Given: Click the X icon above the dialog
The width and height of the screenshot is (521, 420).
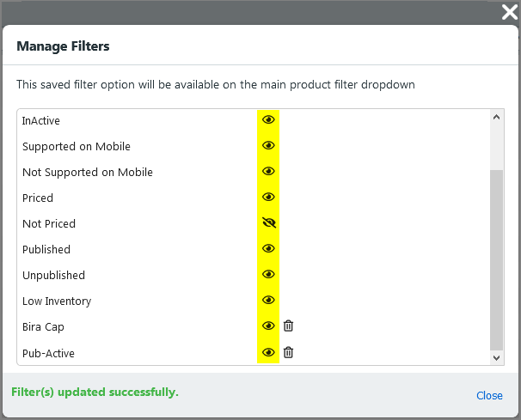Looking at the screenshot, I should [508, 12].
